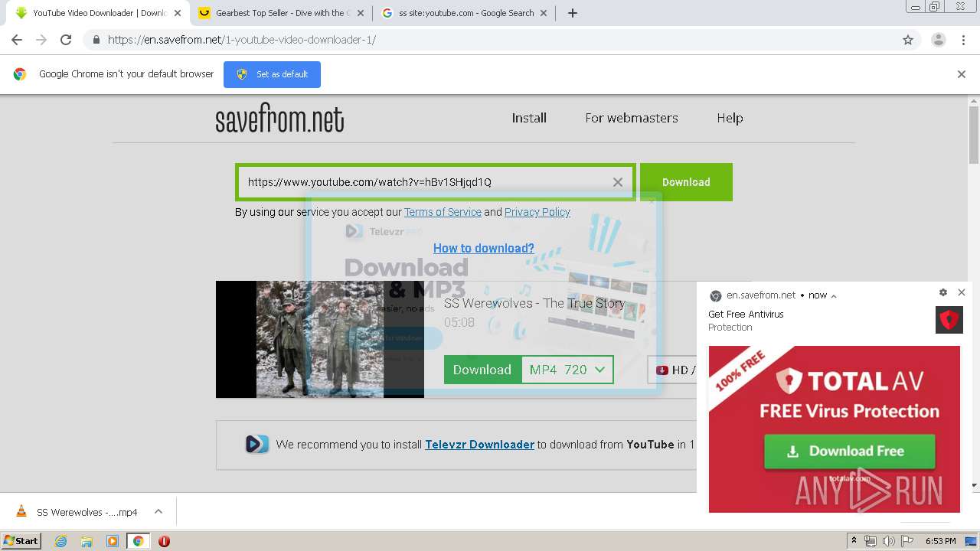Open Televzr Downloader link
This screenshot has height=551, width=980.
pyautogui.click(x=479, y=444)
